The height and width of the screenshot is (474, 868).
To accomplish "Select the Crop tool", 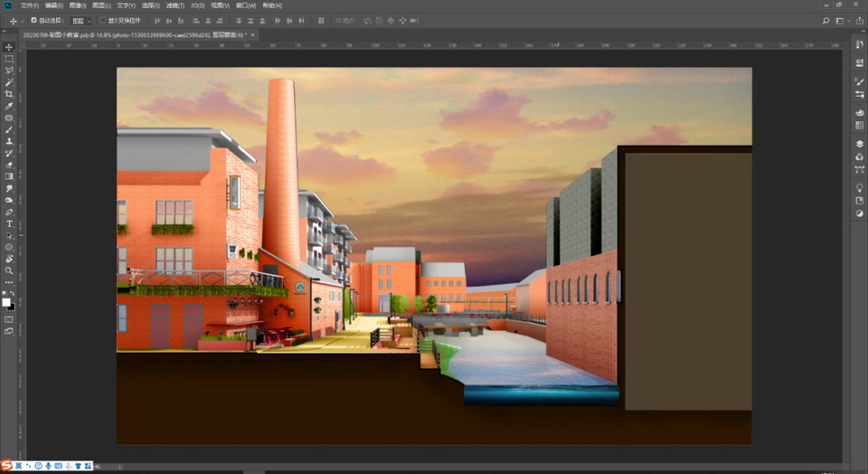I will coord(9,94).
